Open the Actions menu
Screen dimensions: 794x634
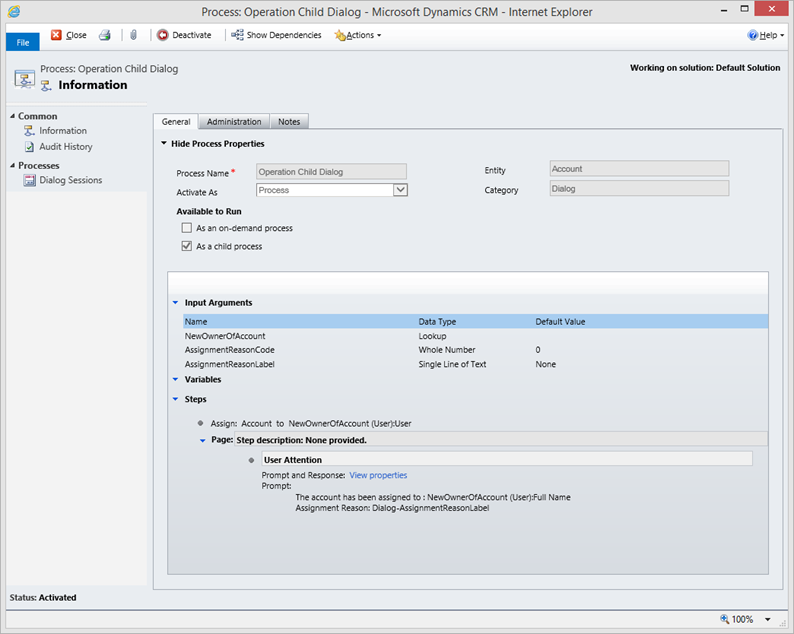358,35
